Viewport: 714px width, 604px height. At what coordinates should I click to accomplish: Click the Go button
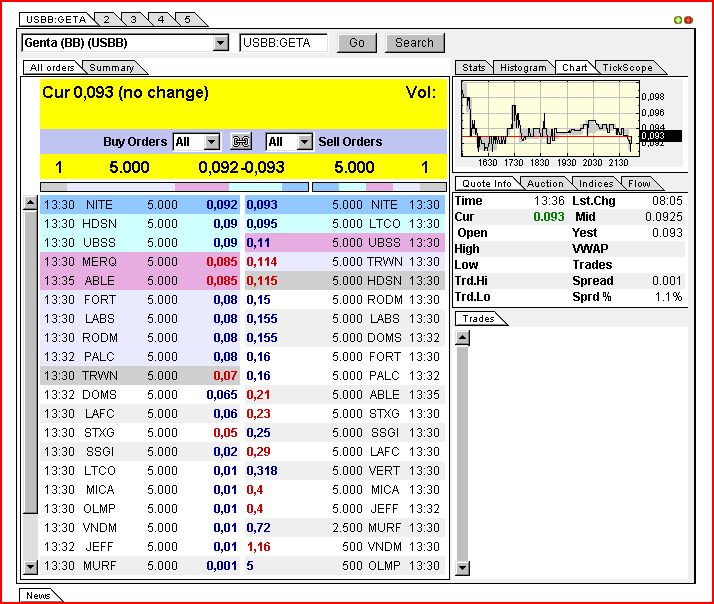357,43
